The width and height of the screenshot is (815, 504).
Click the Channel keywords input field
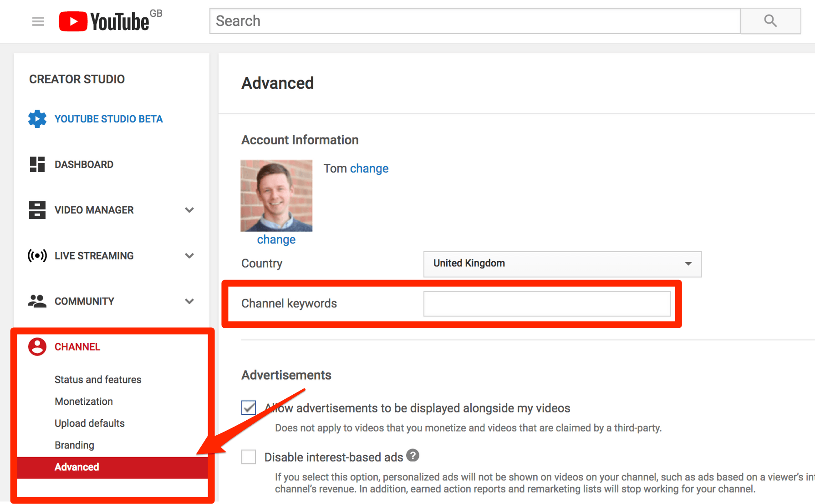pyautogui.click(x=546, y=304)
